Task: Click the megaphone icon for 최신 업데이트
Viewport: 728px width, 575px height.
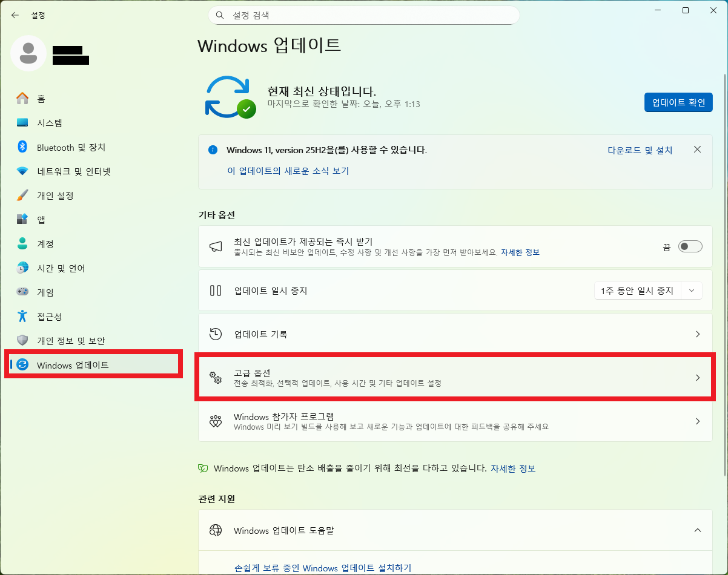Action: [216, 246]
